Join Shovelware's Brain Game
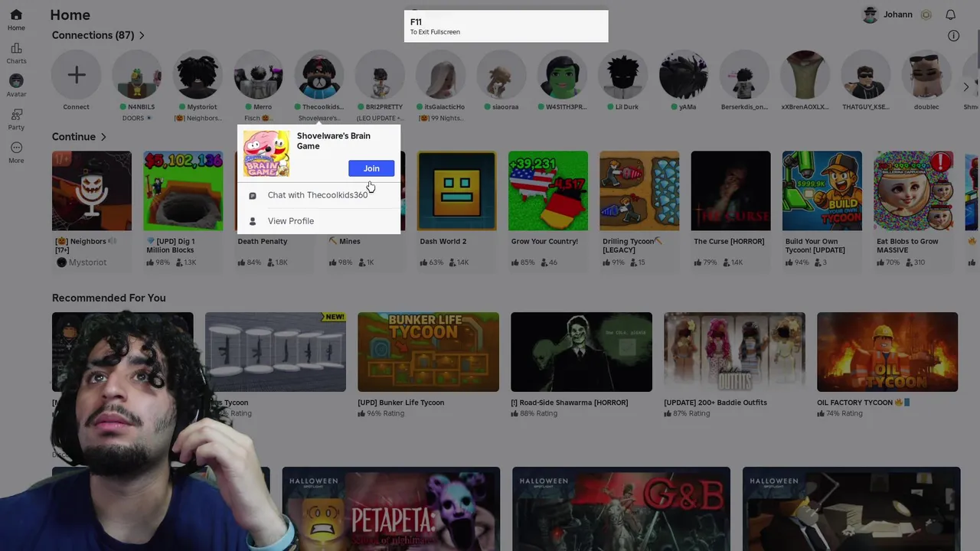 [371, 168]
